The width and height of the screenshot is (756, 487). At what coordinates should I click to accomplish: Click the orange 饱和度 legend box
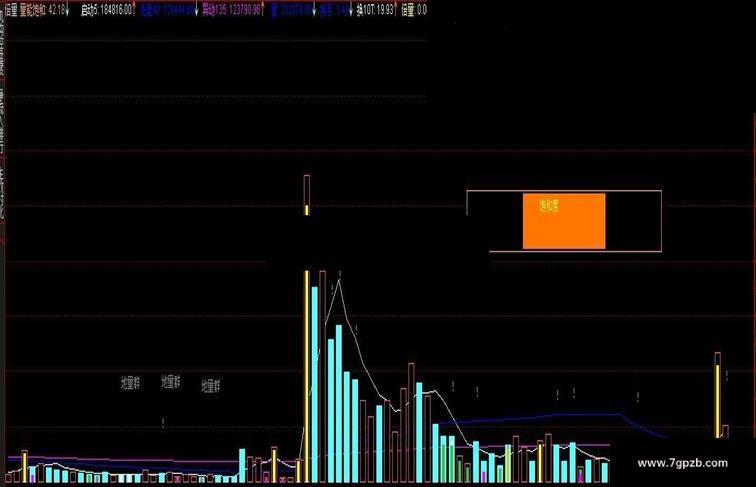[564, 221]
